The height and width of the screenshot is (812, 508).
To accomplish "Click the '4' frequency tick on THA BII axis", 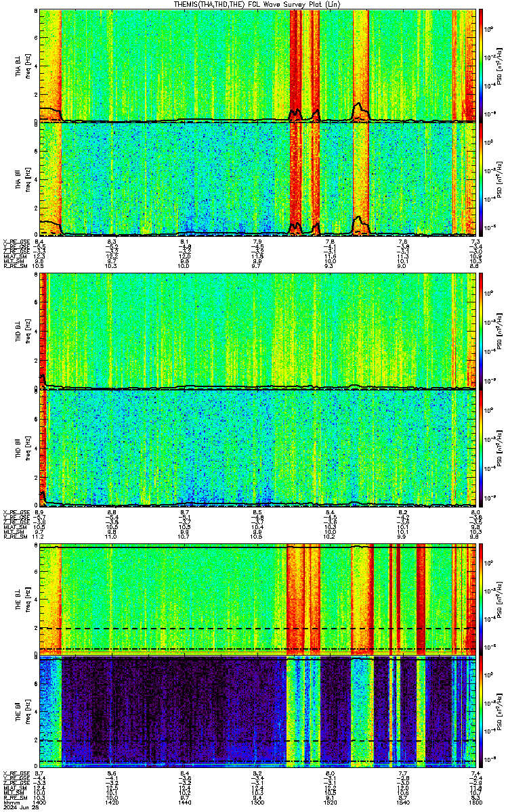I will click(37, 179).
